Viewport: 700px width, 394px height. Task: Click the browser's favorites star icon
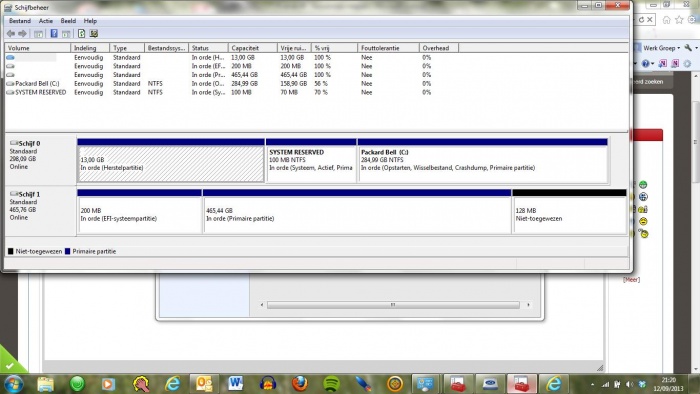tap(679, 20)
